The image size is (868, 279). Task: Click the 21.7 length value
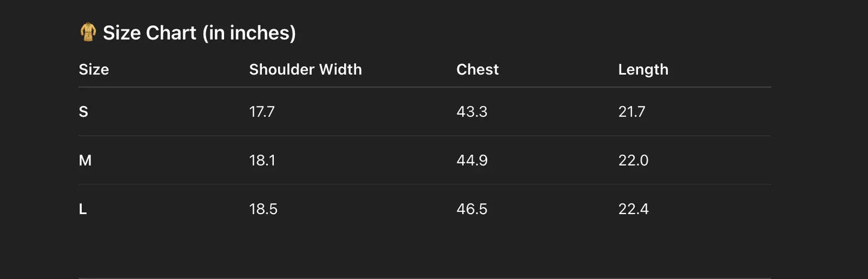(x=632, y=112)
